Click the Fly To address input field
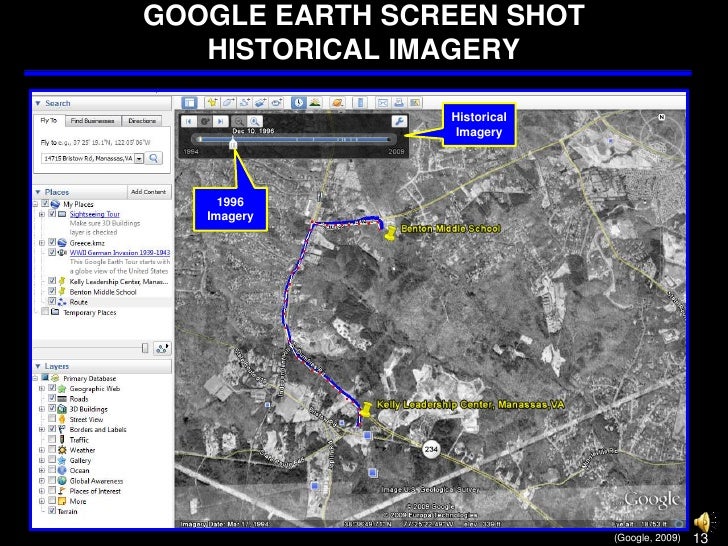 click(x=87, y=159)
